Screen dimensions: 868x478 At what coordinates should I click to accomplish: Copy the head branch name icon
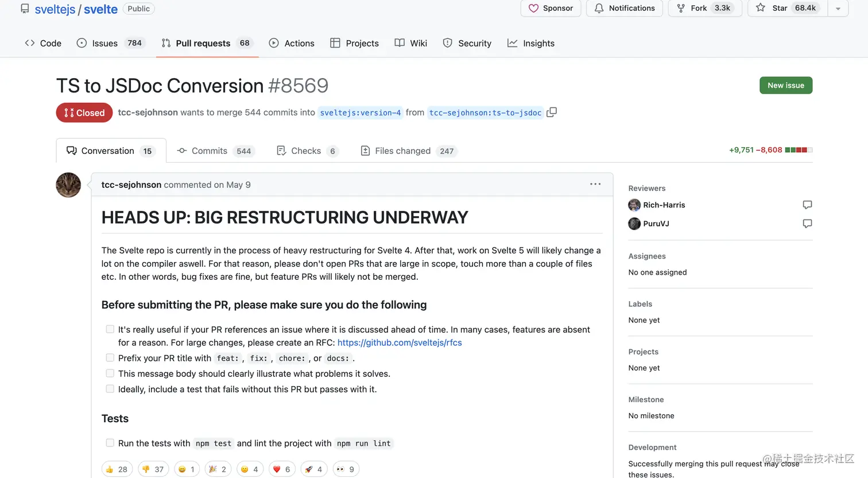(x=552, y=112)
